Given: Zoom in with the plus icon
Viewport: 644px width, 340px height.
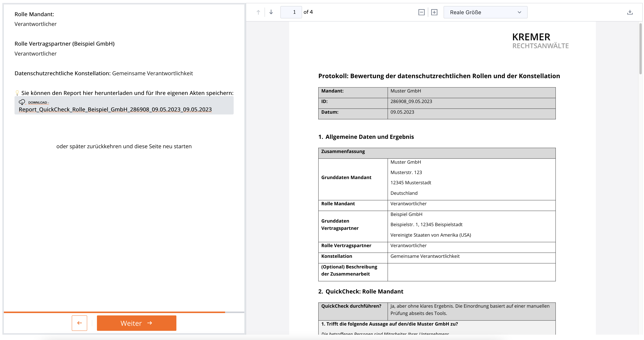Looking at the screenshot, I should tap(434, 12).
